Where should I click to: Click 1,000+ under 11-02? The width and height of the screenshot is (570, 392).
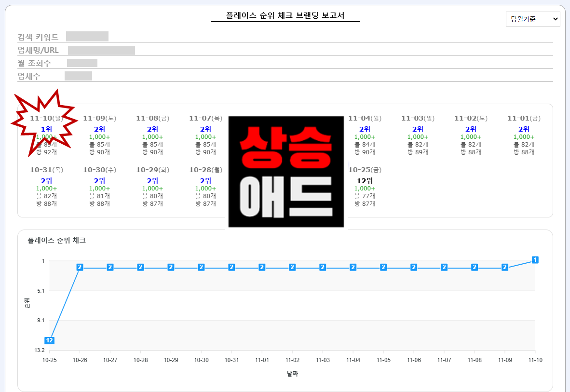tap(471, 137)
